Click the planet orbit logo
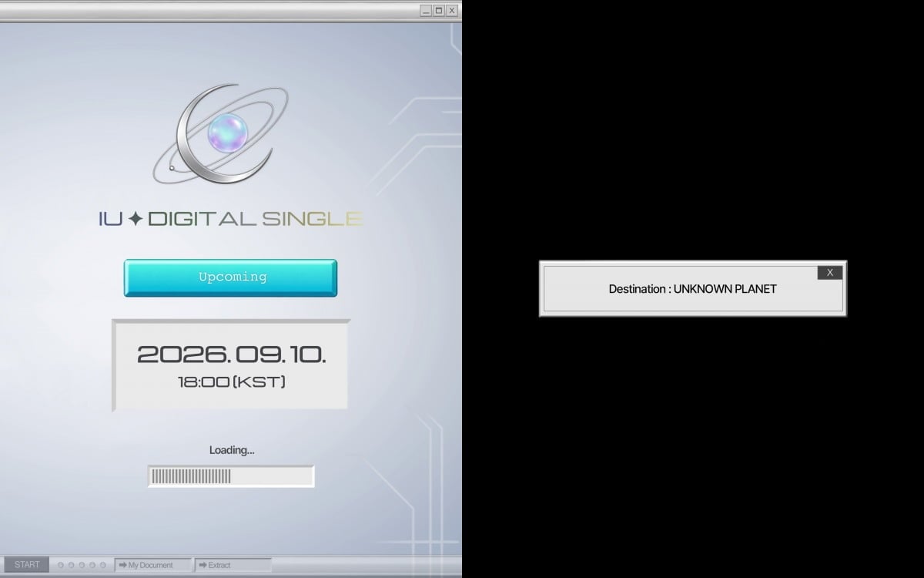 coord(222,133)
